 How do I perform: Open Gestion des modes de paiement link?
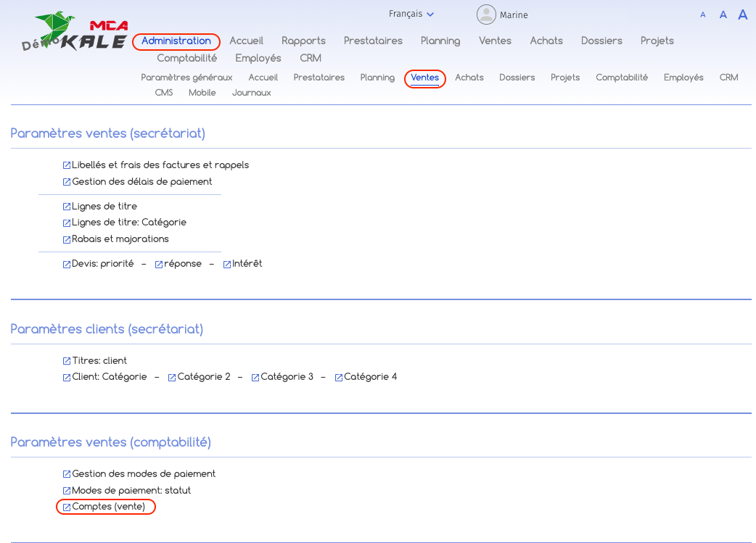(x=144, y=473)
